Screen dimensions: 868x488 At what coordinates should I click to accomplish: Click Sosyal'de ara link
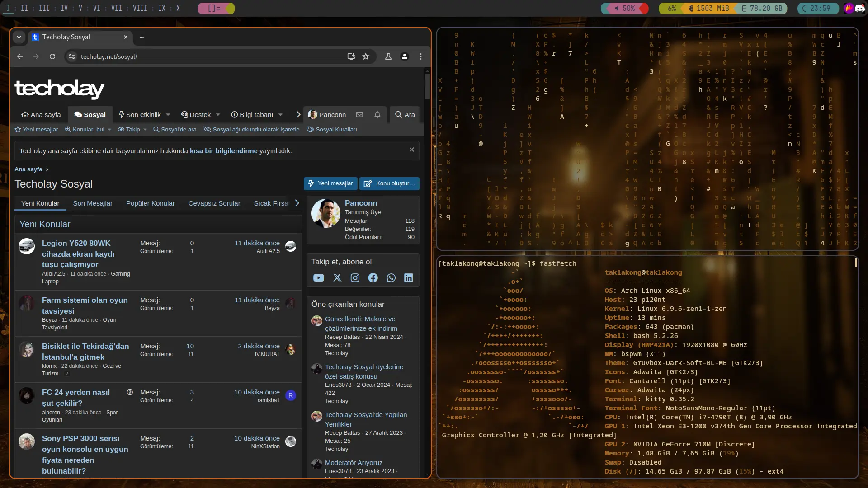175,130
